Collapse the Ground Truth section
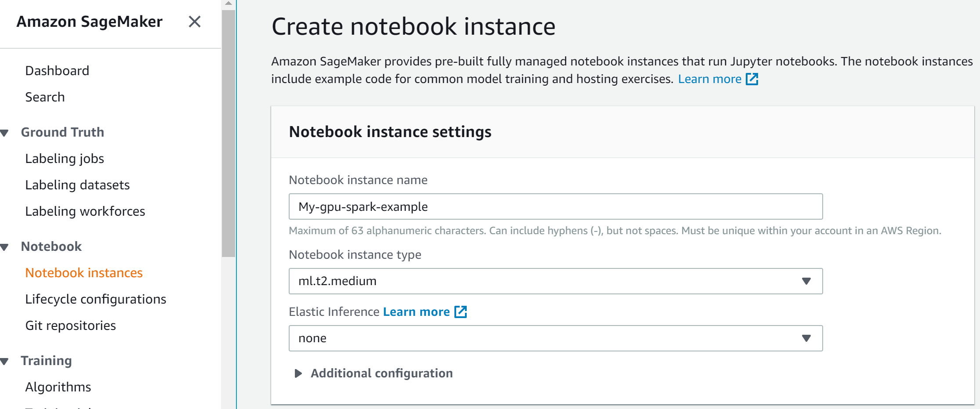Viewport: 980px width, 409px height. [x=5, y=133]
